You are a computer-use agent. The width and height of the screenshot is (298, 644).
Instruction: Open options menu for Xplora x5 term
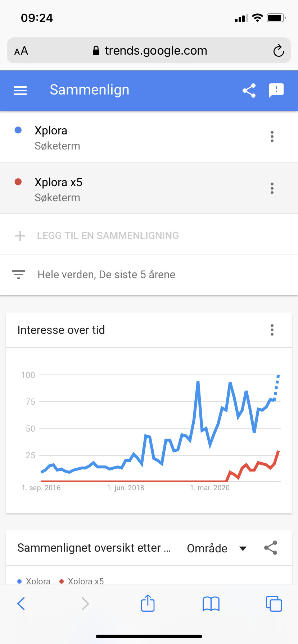click(272, 188)
